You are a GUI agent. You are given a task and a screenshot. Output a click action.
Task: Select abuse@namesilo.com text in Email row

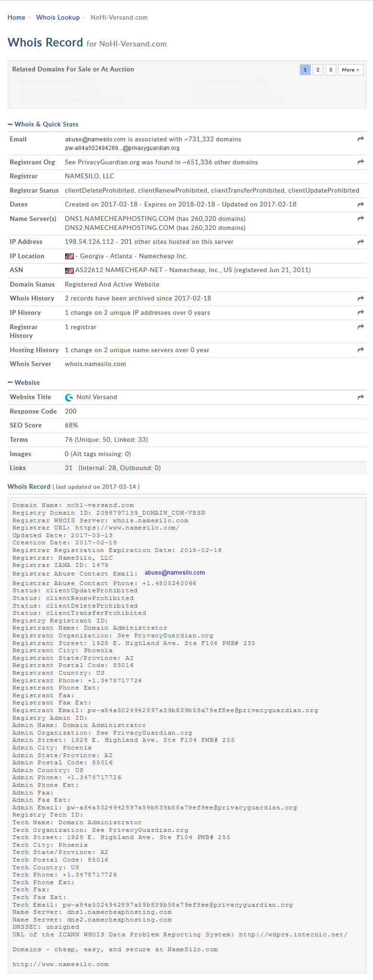[95, 139]
